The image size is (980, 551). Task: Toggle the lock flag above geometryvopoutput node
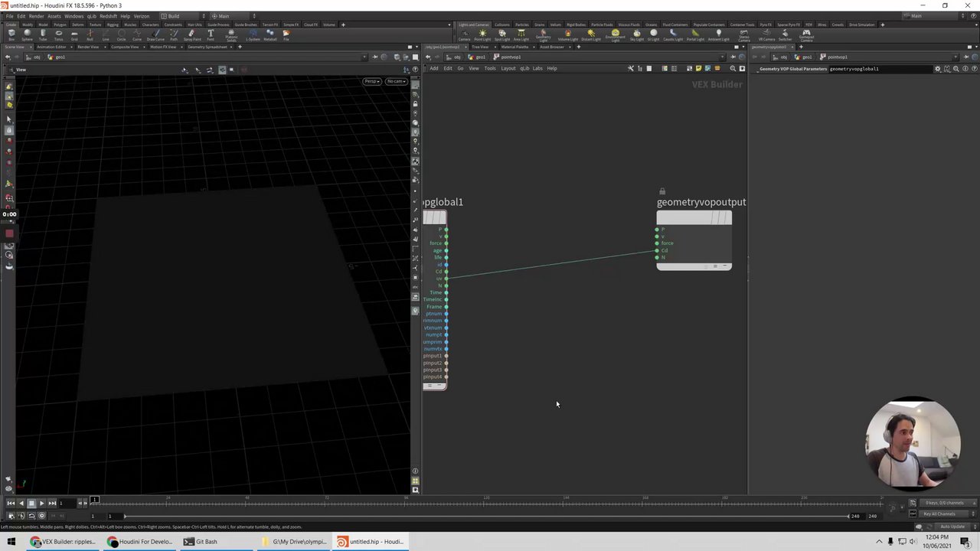point(662,191)
